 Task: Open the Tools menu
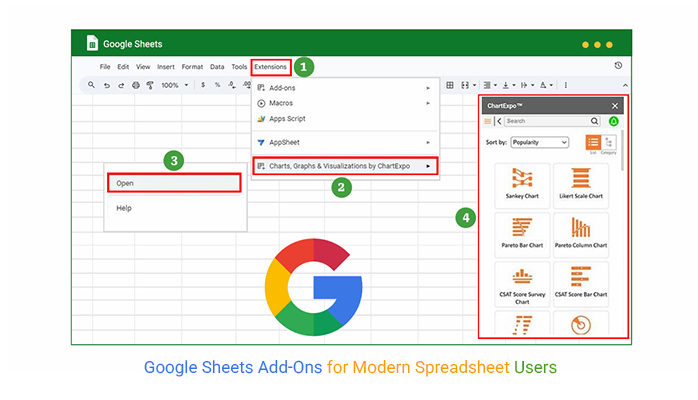[x=239, y=67]
